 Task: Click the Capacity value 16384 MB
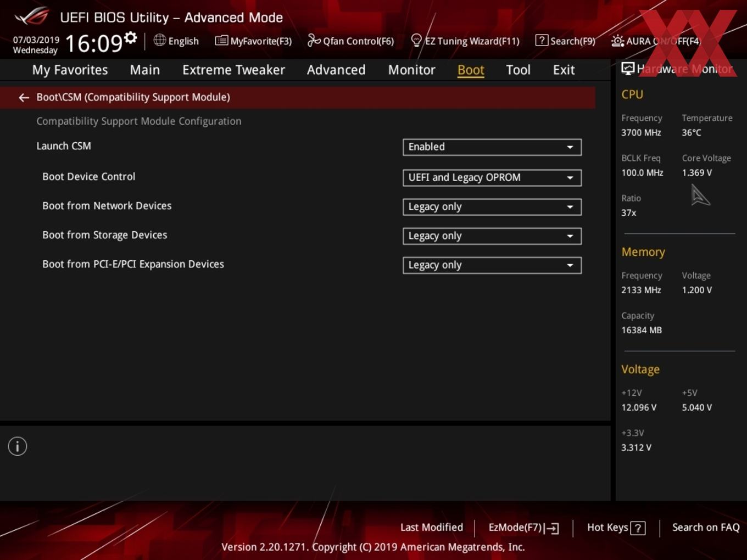(x=642, y=330)
